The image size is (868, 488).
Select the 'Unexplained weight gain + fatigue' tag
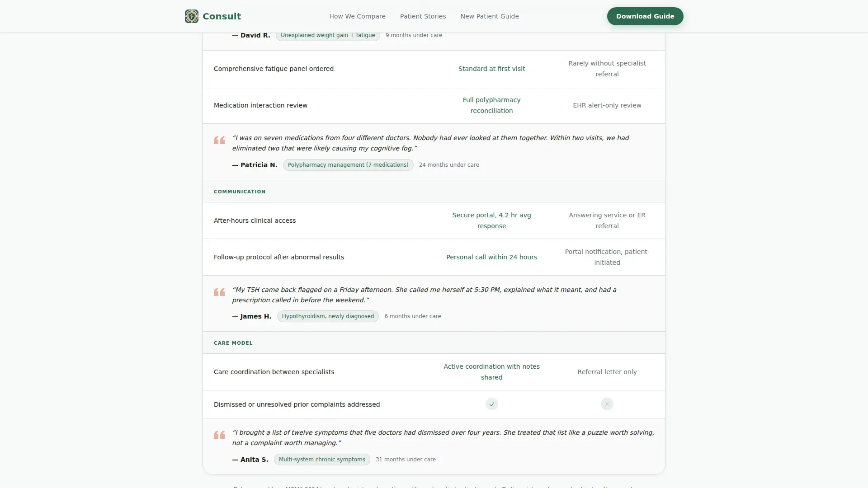coord(328,35)
